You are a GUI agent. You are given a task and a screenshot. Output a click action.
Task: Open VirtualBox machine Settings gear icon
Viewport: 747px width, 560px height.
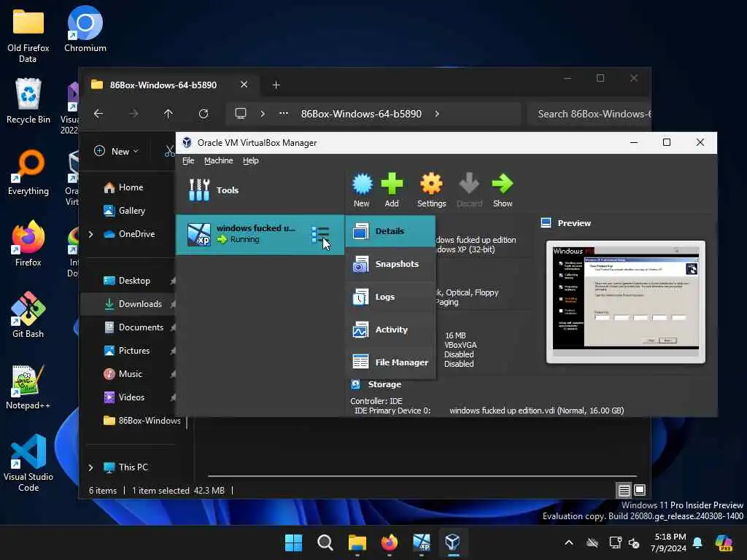point(431,190)
